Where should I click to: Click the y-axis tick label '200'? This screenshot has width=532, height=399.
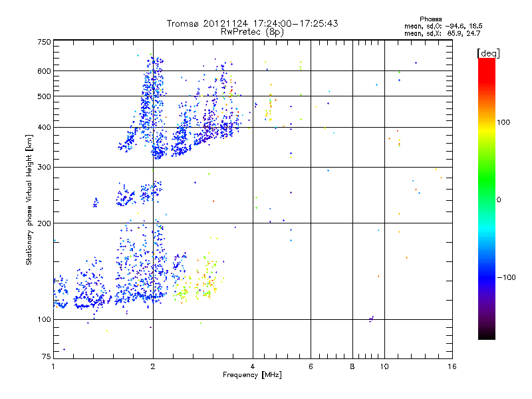click(44, 223)
